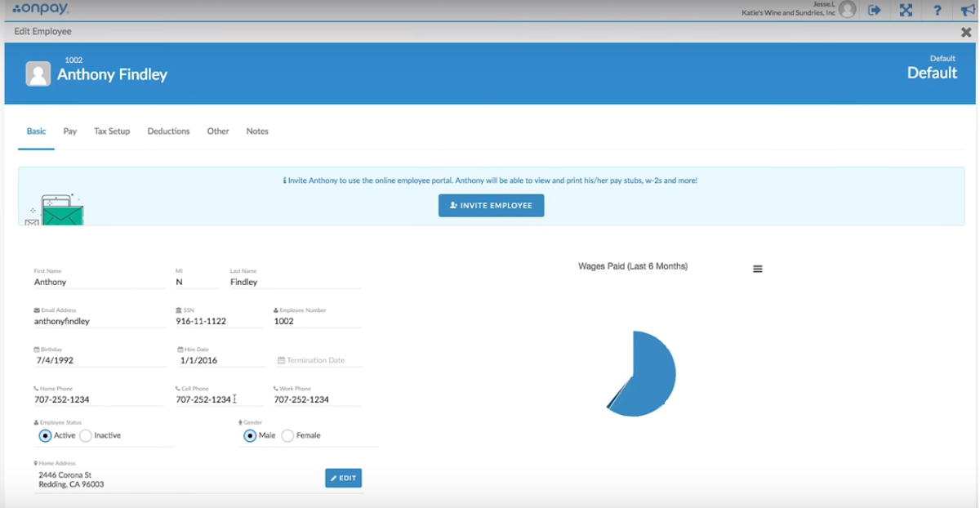
Task: Open the Hire Date field picker
Action: 219,360
